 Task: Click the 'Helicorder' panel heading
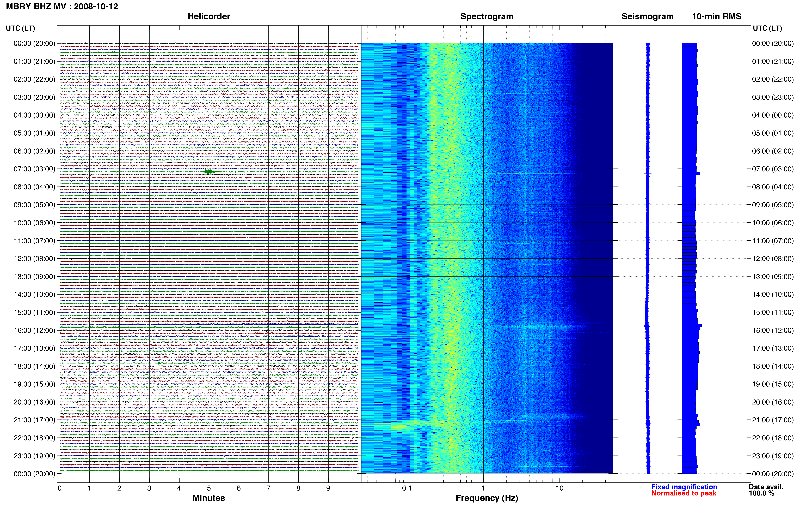[x=209, y=16]
